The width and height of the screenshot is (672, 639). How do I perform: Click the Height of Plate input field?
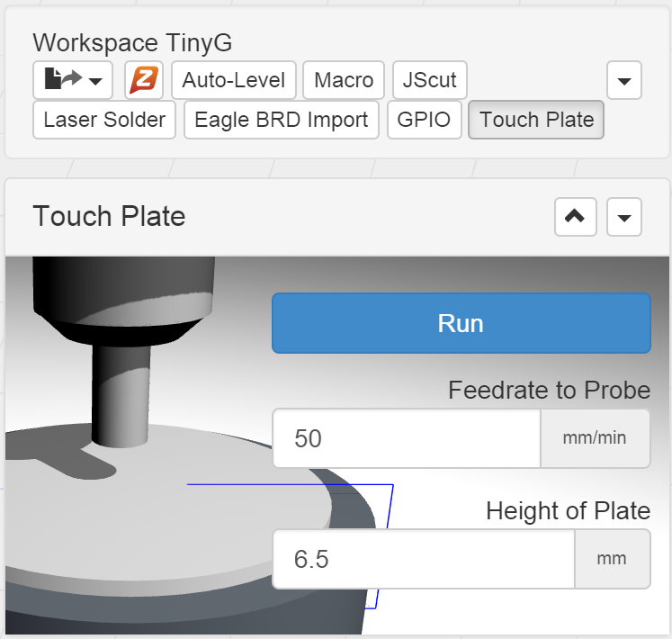(423, 559)
